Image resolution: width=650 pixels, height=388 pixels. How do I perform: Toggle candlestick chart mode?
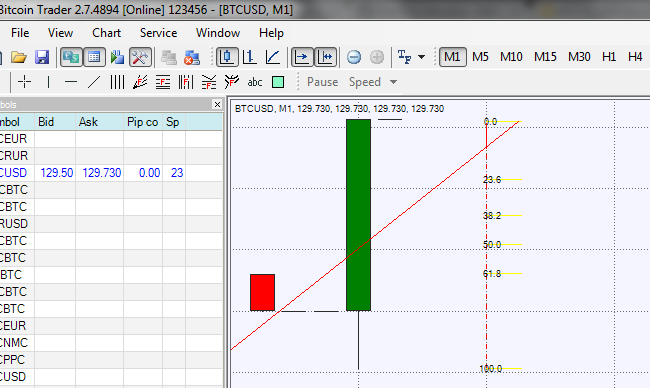click(227, 57)
